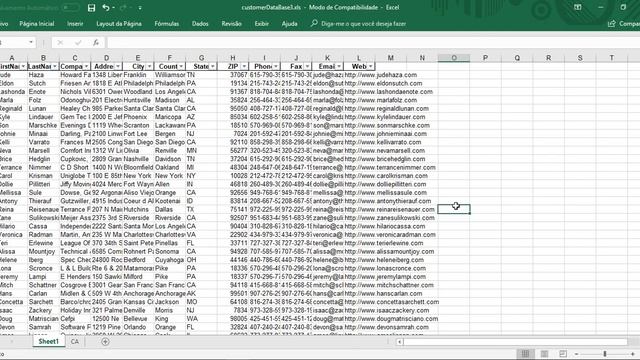Viewport: 640px width, 360px height.
Task: Click the zoom in plus button
Action: [633, 354]
